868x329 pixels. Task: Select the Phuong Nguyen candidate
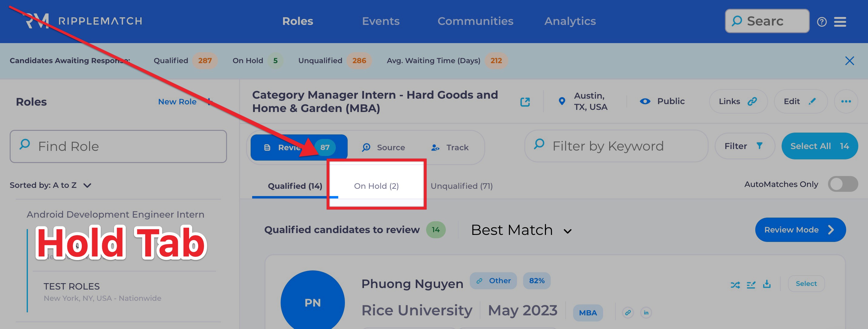[x=806, y=283]
